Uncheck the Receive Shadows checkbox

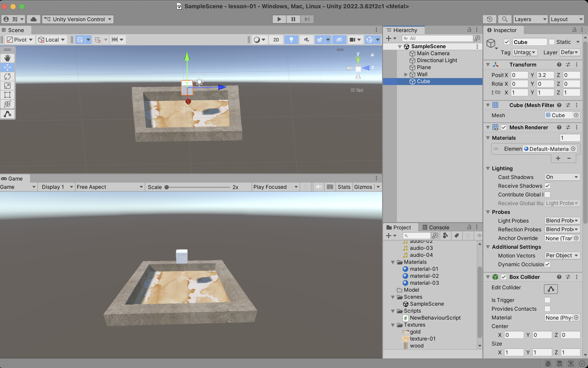[x=547, y=186]
